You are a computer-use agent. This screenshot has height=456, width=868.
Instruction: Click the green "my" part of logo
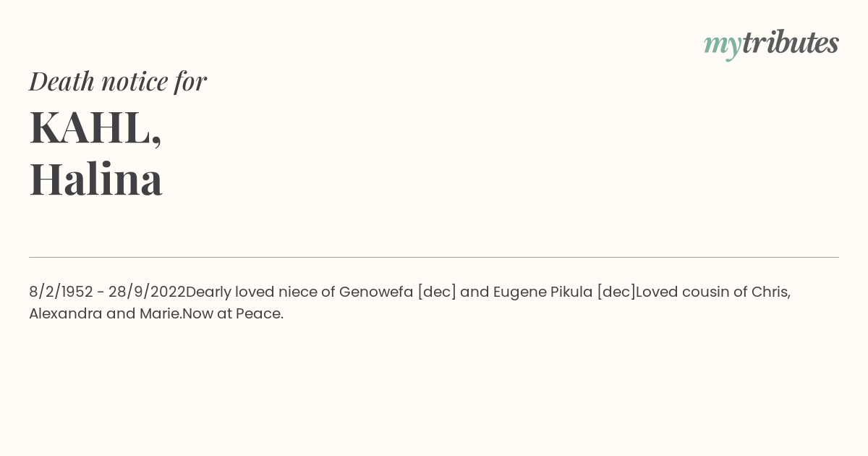(x=723, y=46)
